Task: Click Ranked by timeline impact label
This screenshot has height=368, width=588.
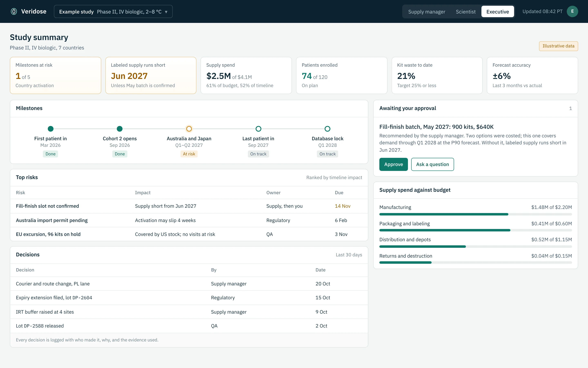Action: point(334,178)
